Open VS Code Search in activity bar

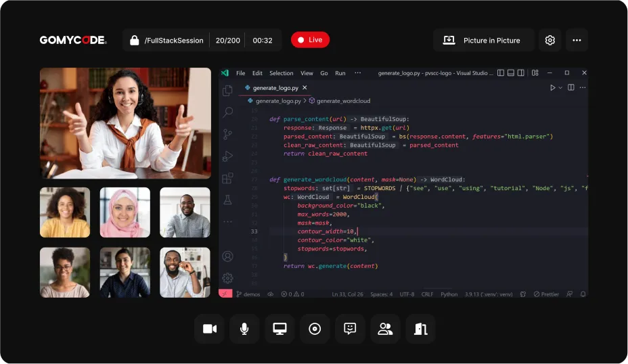point(227,112)
